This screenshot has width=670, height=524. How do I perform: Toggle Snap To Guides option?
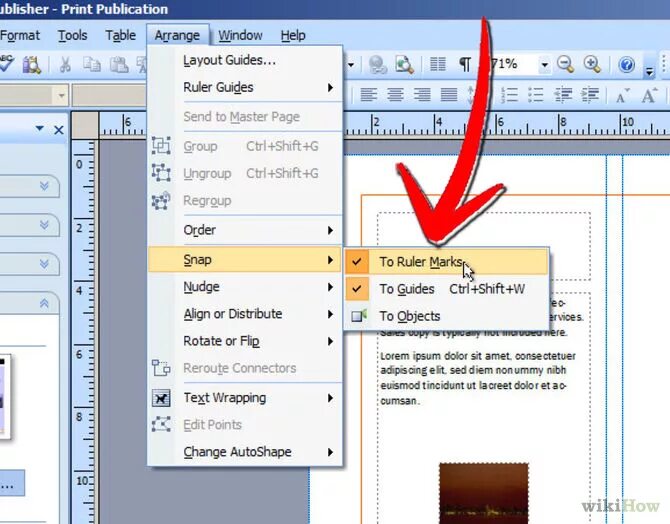[446, 288]
